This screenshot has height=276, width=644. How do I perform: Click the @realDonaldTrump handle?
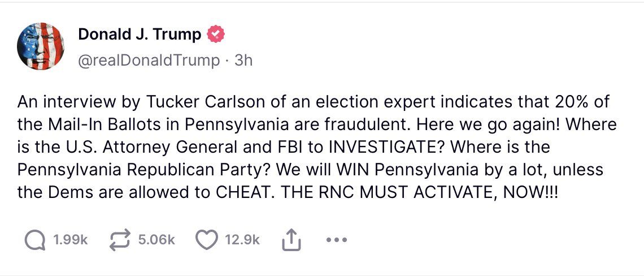point(149,60)
